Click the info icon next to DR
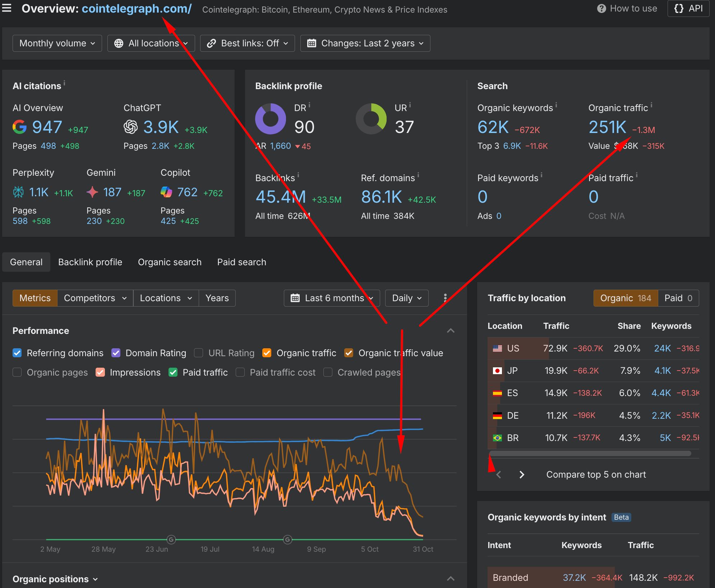The width and height of the screenshot is (715, 588). pos(309,105)
